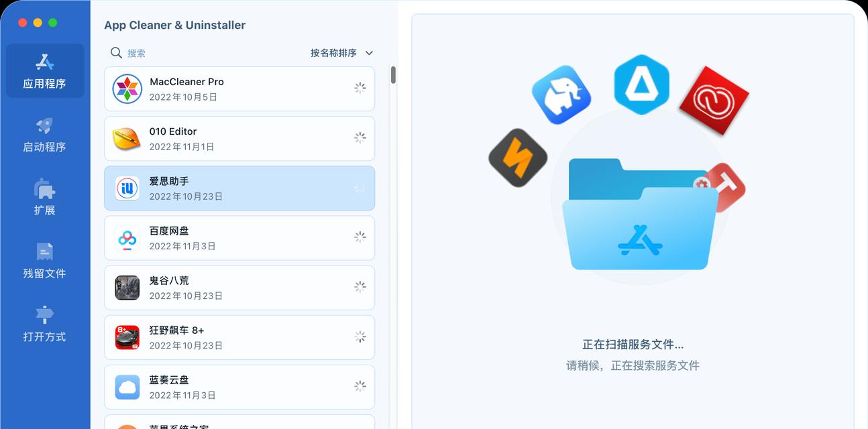Click the 蓝奏云盘 cloud icon
This screenshot has height=429, width=868.
click(x=127, y=387)
